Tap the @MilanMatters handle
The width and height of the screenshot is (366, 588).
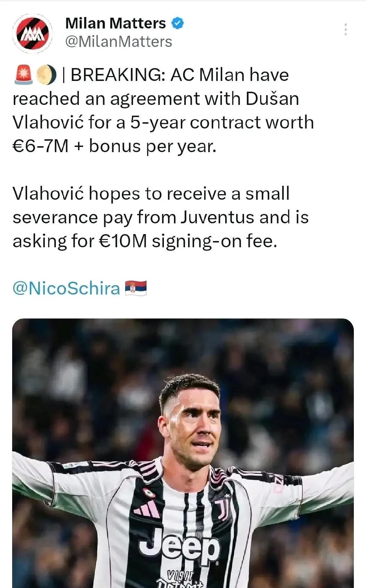tap(118, 42)
